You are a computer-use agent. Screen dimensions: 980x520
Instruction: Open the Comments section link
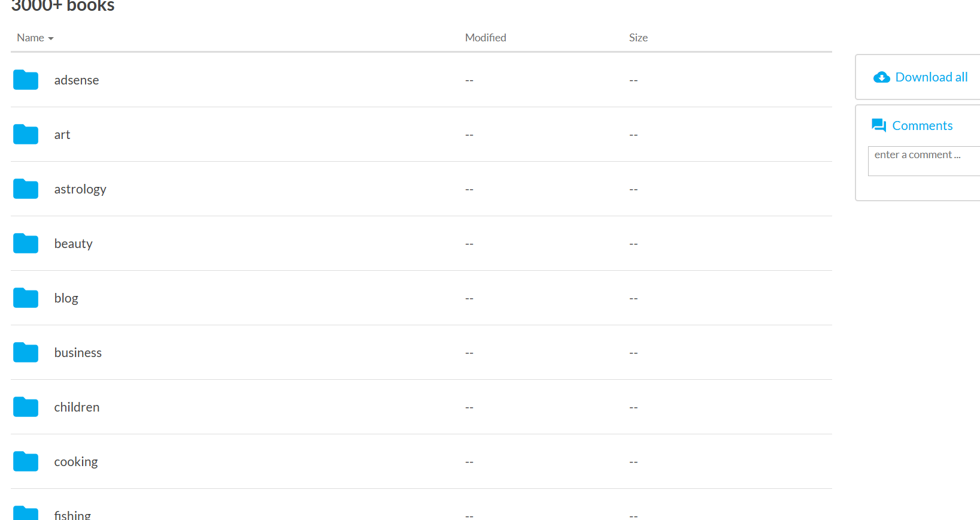tap(922, 126)
